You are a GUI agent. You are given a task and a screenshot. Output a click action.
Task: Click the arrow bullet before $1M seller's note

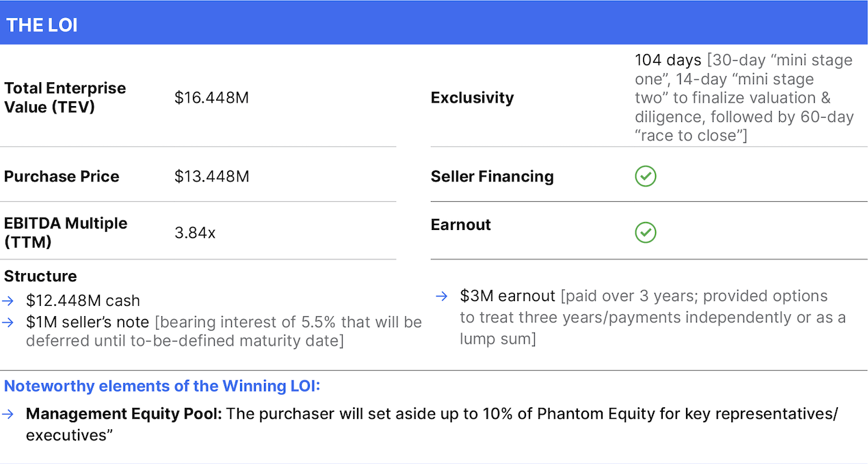click(x=8, y=322)
